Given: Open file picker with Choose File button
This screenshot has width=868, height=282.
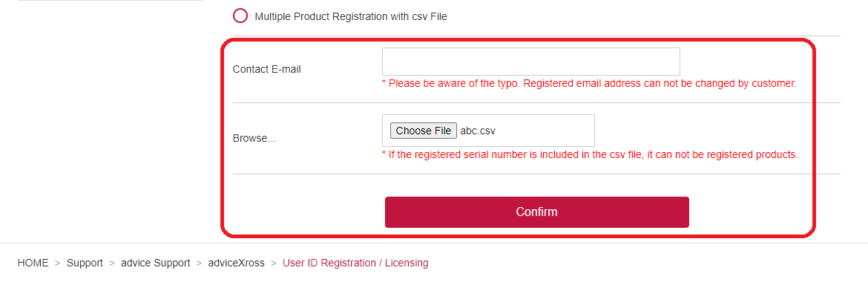Looking at the screenshot, I should (424, 131).
